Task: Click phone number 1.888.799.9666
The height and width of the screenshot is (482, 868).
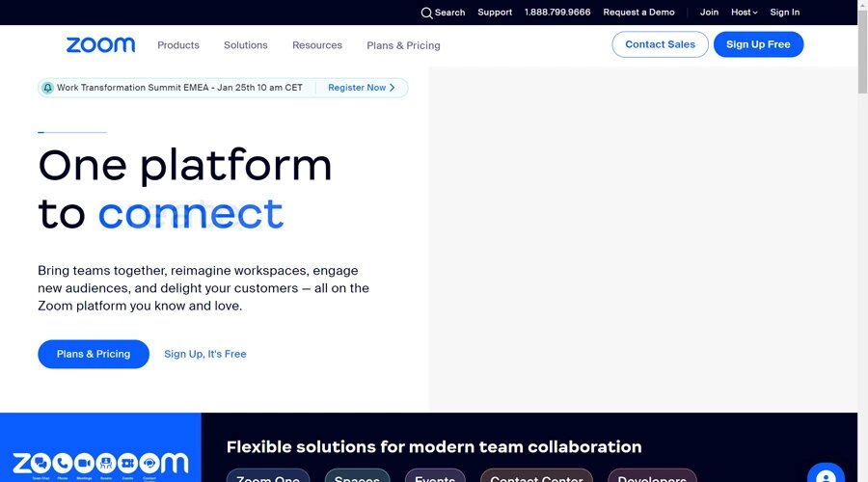Action: tap(557, 13)
